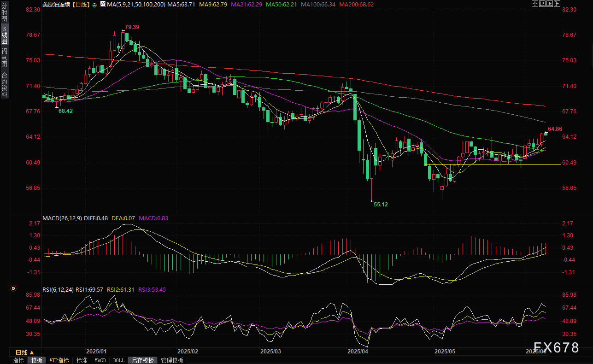Click the 管理模板 button
This screenshot has height=364, width=593.
tap(172, 360)
